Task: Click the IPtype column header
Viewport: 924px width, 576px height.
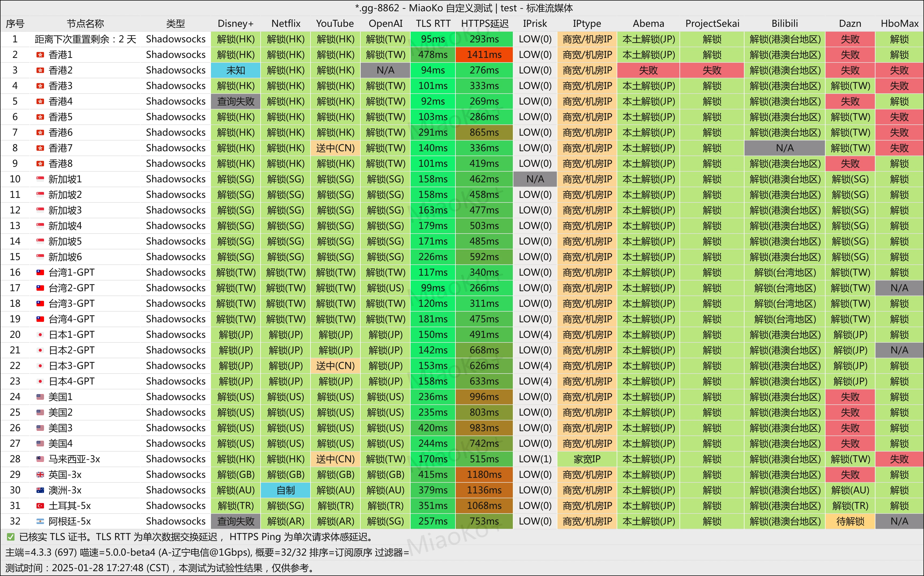Action: click(x=587, y=24)
